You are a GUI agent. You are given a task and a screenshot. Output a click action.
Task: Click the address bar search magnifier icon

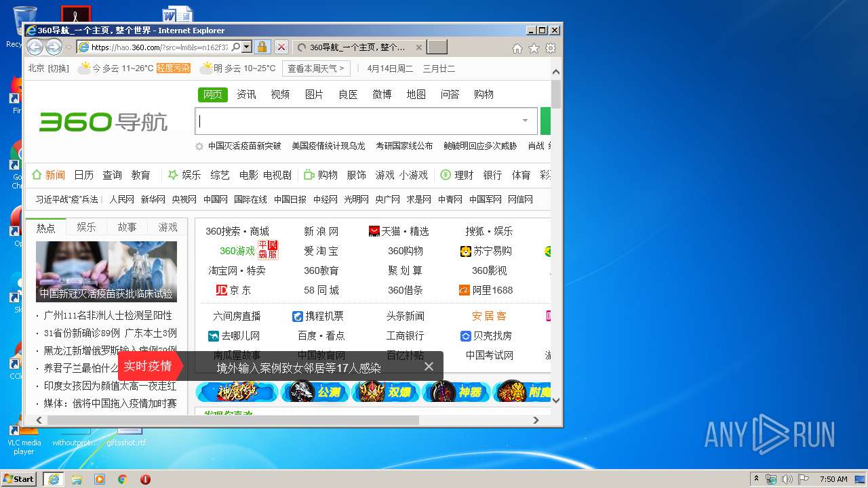[236, 47]
